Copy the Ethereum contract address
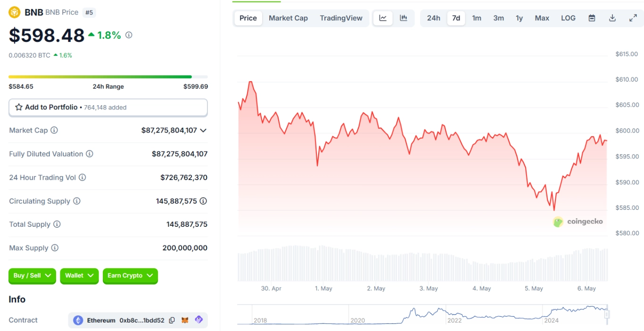This screenshot has height=331, width=644. click(172, 320)
